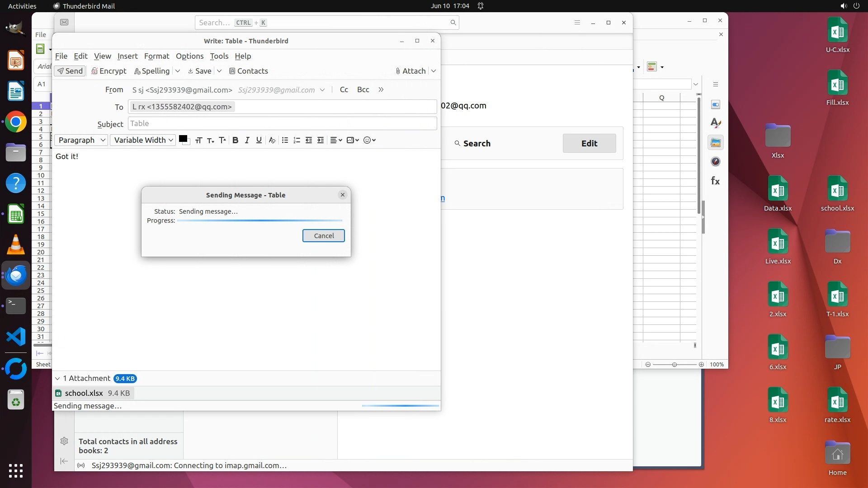Toggle italic text formatting

[x=247, y=140]
